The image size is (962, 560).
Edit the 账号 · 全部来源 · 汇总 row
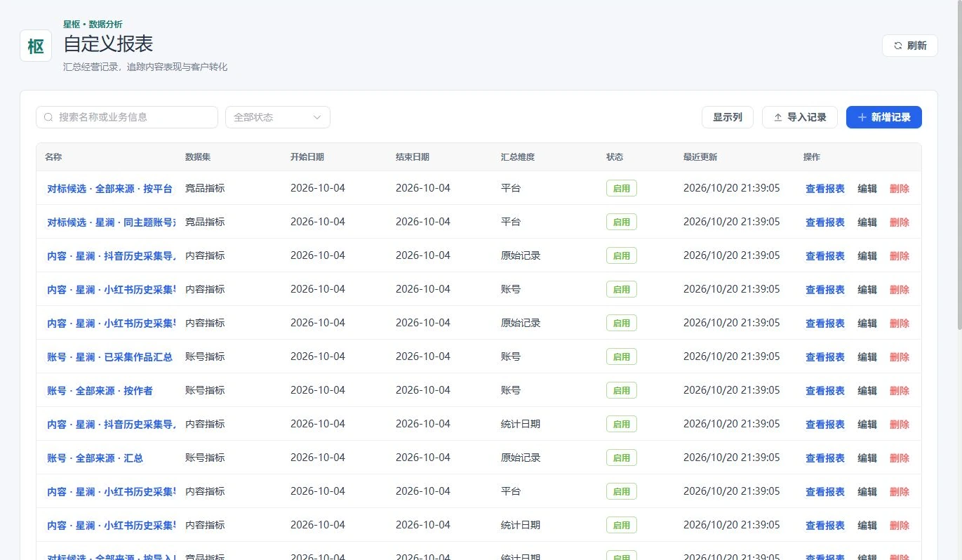click(867, 458)
